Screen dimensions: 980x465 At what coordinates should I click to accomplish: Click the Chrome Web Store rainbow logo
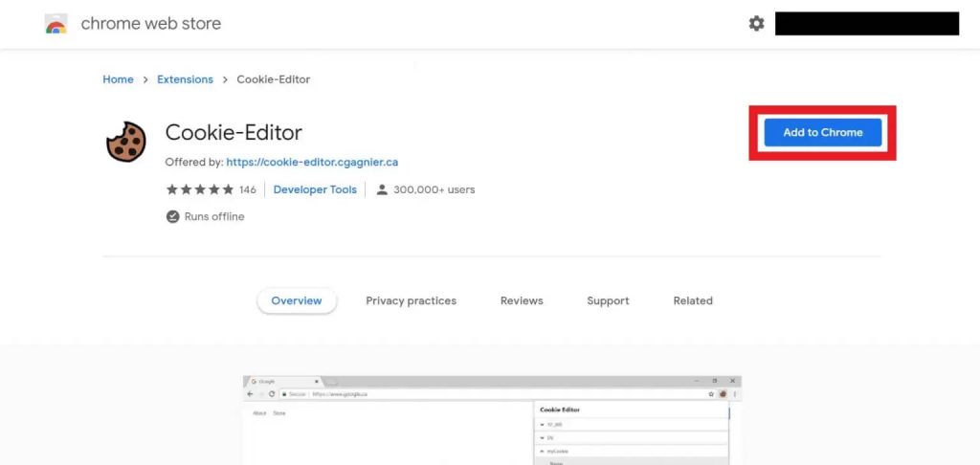56,24
